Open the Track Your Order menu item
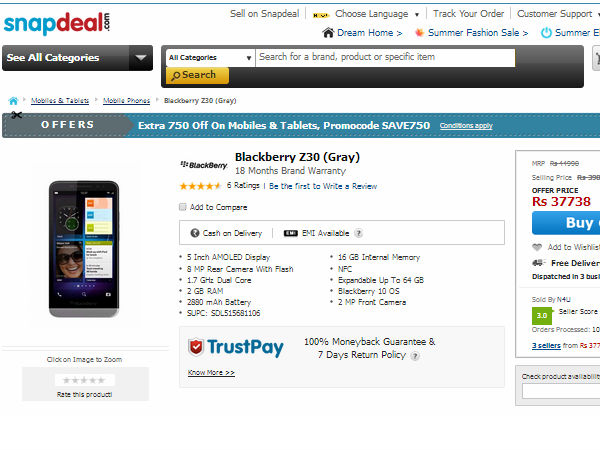The image size is (600, 450). (468, 14)
